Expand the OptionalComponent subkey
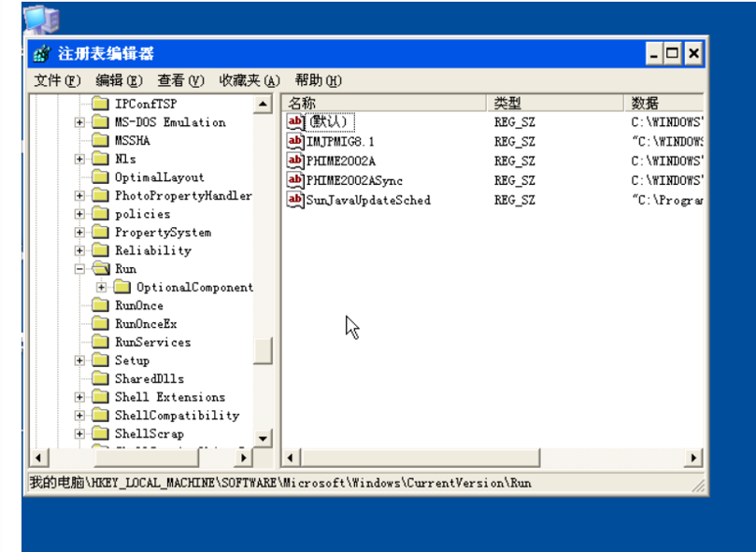 coord(101,288)
